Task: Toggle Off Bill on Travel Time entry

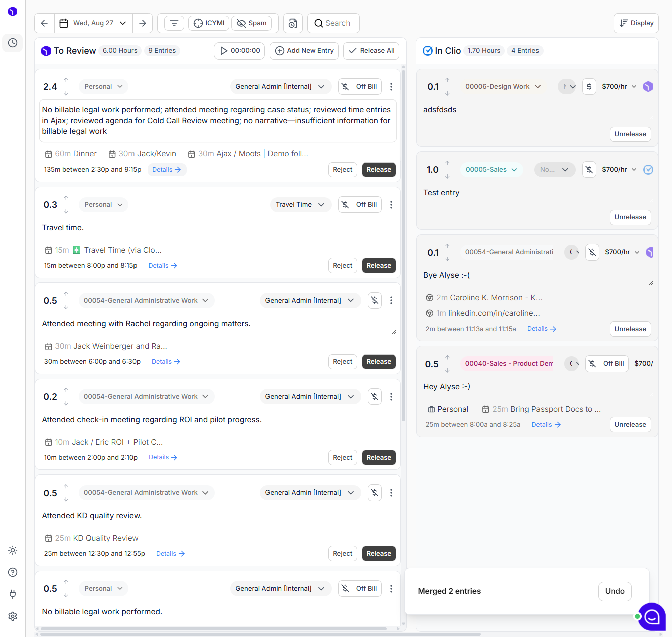Action: (x=360, y=205)
